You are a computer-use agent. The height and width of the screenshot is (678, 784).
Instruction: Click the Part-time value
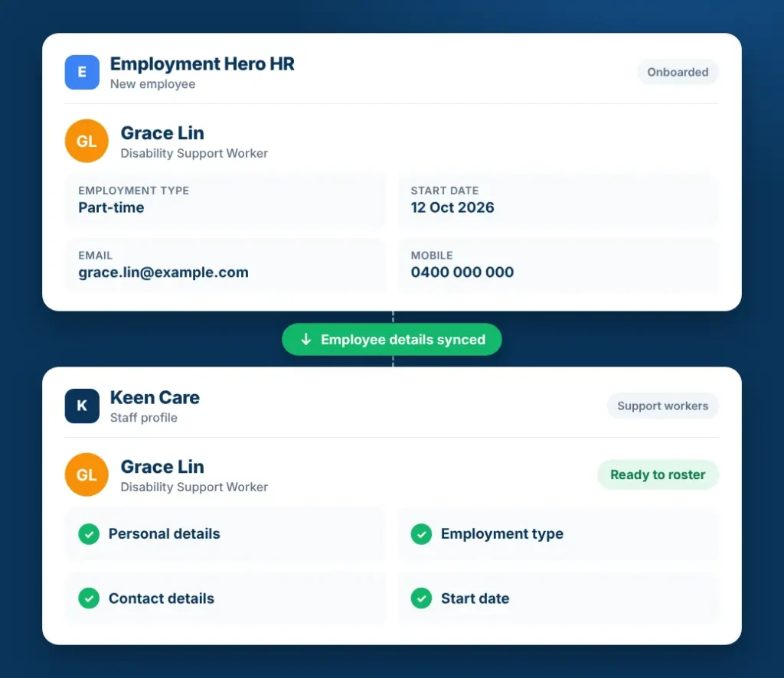(111, 208)
